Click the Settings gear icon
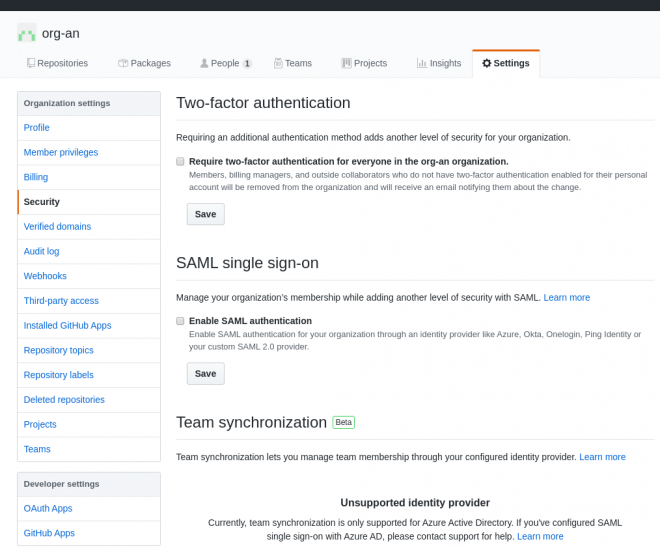This screenshot has width=660, height=548. [487, 63]
